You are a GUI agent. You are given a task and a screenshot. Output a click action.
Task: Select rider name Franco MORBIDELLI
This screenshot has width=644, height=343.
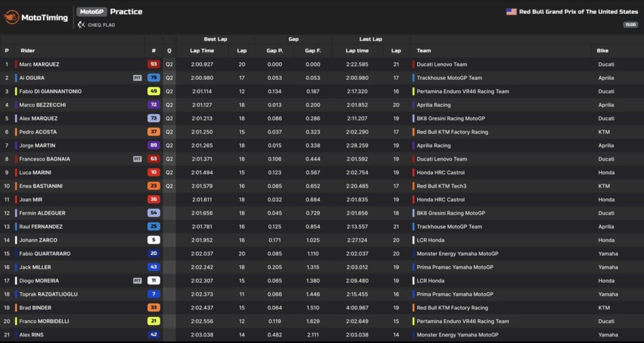pos(44,321)
